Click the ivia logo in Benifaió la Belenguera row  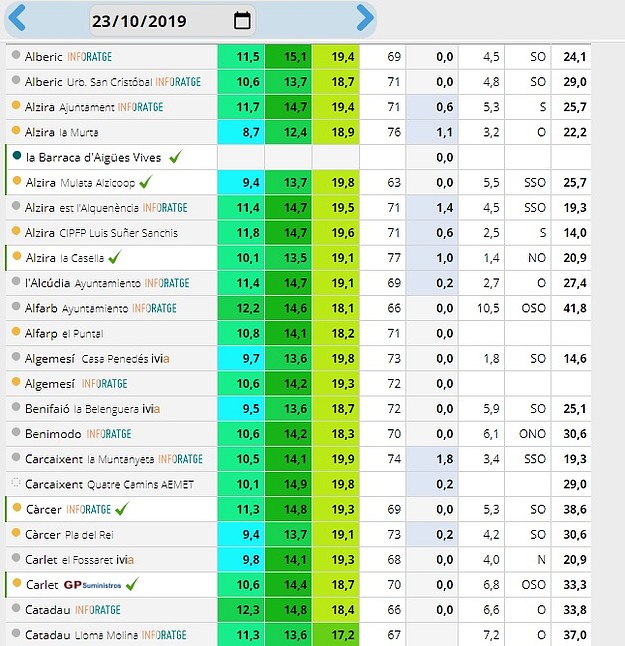[x=151, y=409]
